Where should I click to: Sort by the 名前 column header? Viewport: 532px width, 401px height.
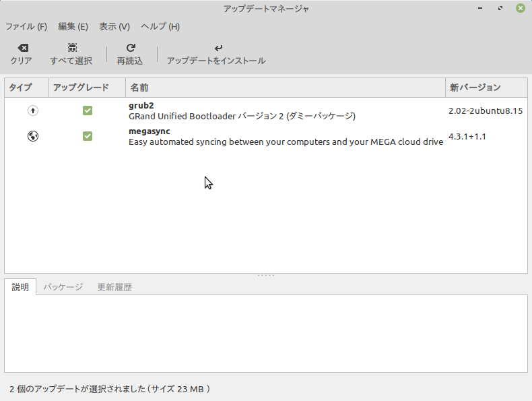pos(286,88)
